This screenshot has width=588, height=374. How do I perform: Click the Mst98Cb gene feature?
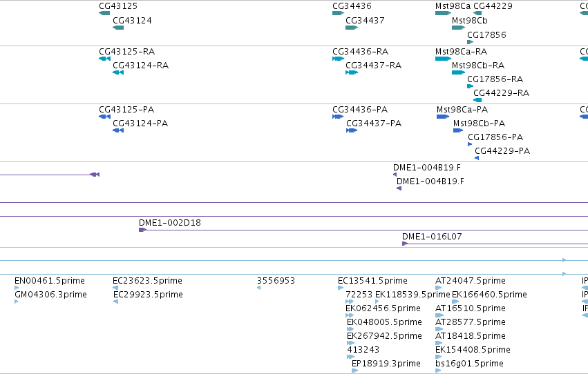coord(458,28)
